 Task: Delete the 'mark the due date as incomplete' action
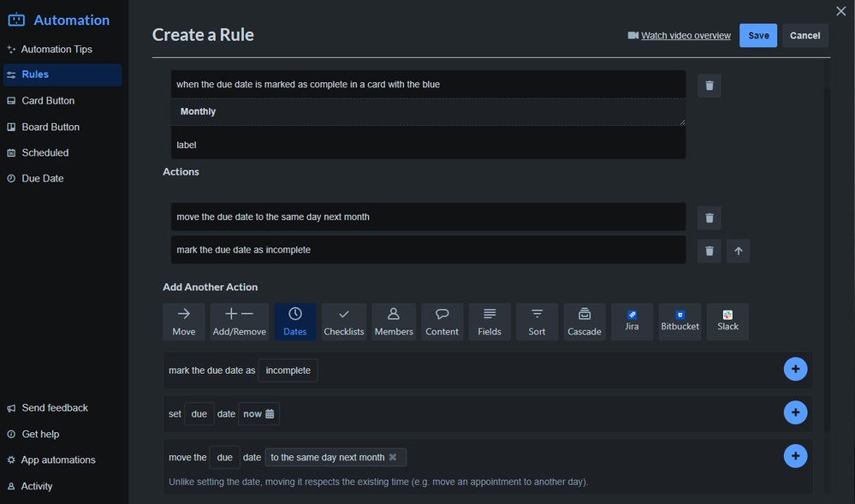708,250
